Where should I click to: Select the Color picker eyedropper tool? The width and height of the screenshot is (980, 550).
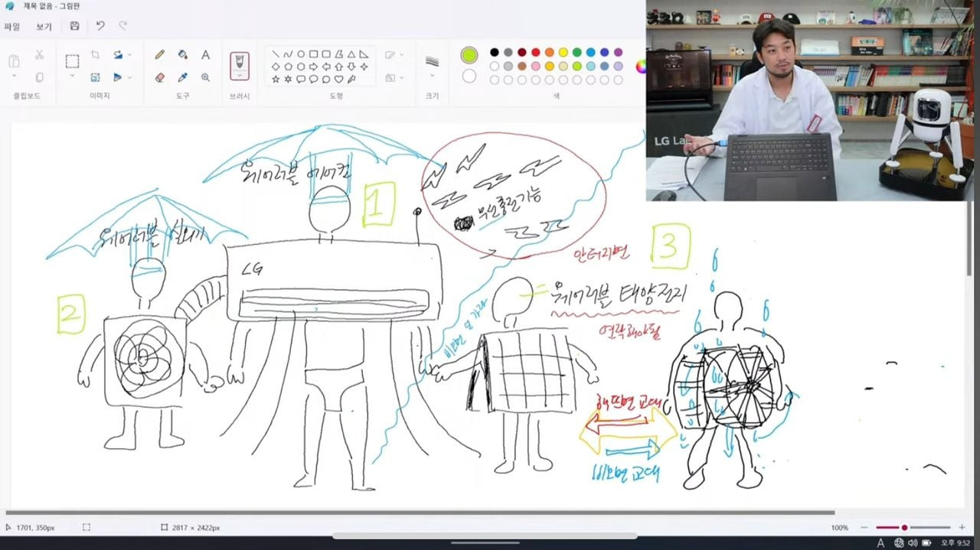(183, 77)
